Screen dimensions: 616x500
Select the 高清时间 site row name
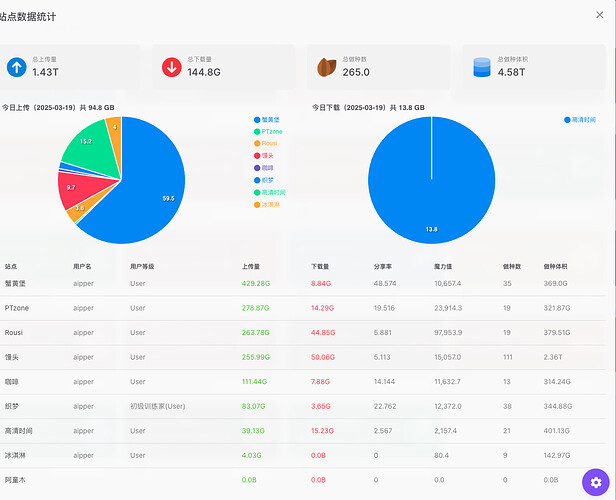pyautogui.click(x=18, y=430)
